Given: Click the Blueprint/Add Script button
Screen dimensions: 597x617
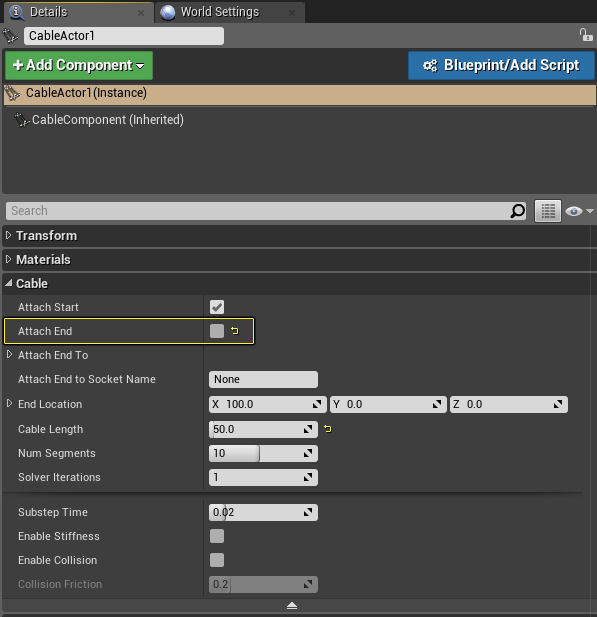Looking at the screenshot, I should coord(501,65).
